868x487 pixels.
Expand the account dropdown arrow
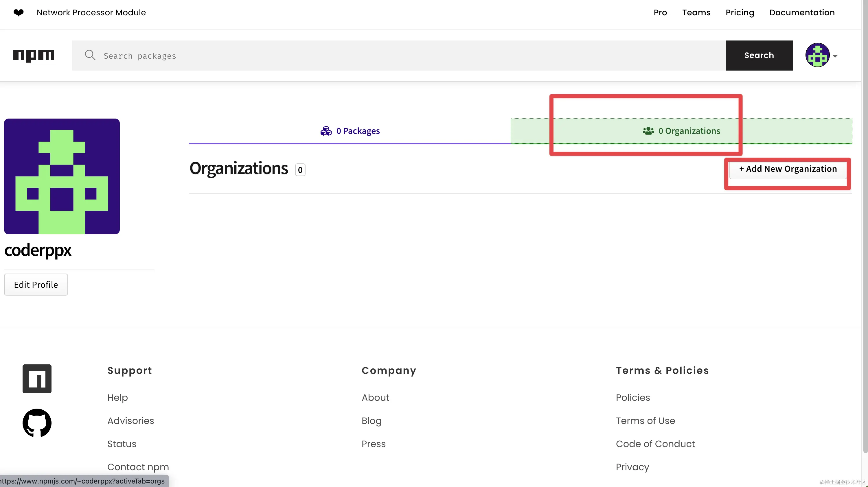click(835, 56)
